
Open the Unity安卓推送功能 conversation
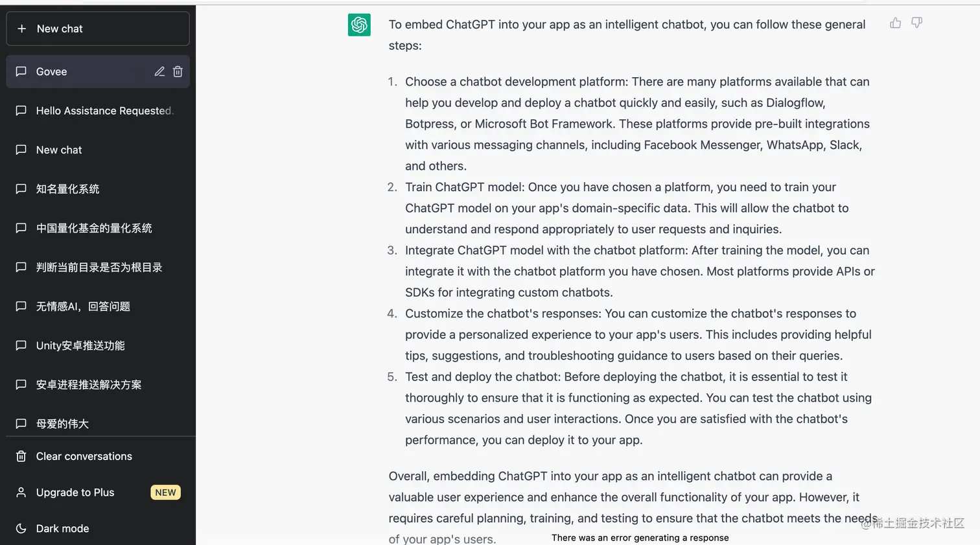(x=80, y=345)
